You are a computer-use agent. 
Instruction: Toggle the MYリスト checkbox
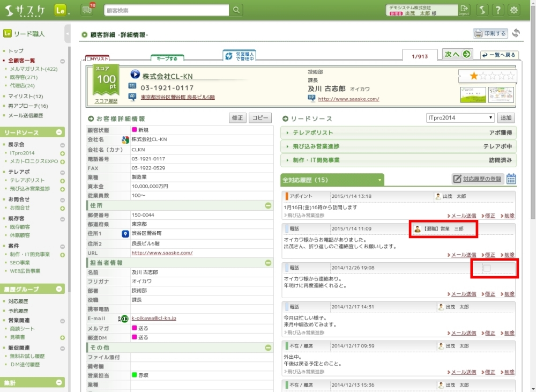point(89,58)
